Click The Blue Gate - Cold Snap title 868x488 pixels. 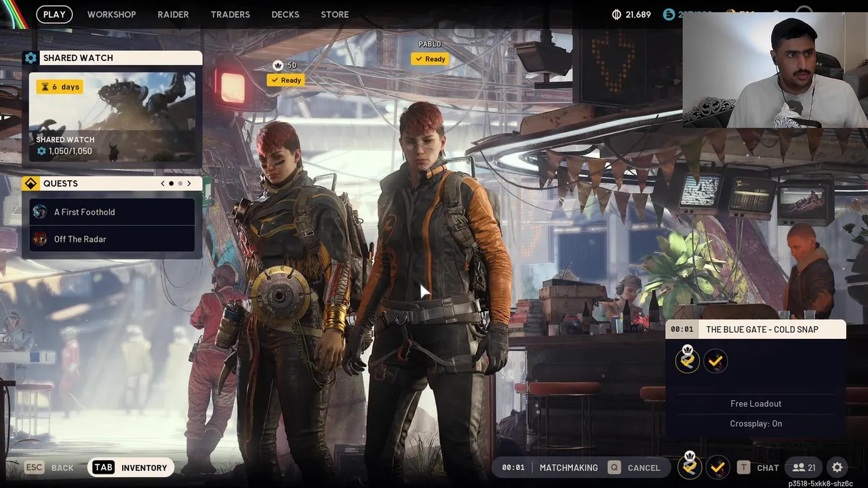coord(762,329)
